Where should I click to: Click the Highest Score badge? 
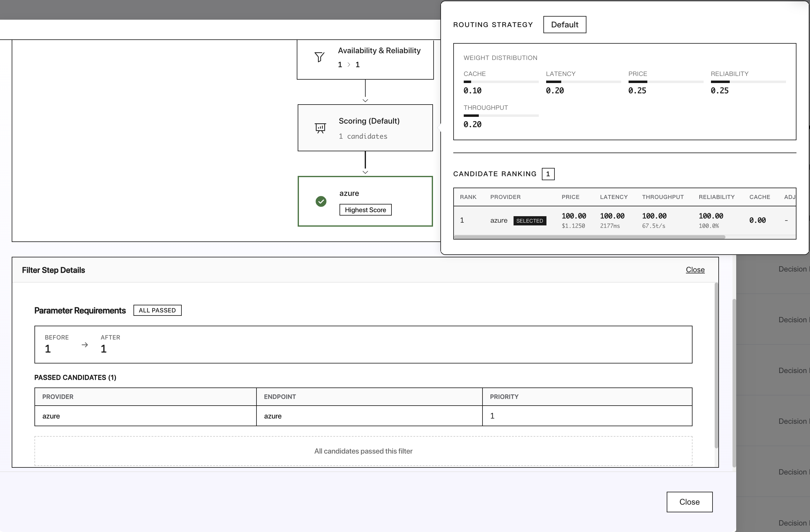click(x=365, y=210)
